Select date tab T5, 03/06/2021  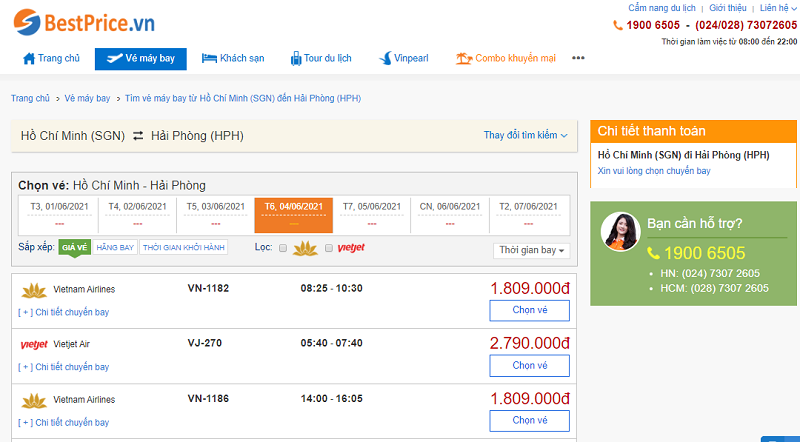[215, 214]
